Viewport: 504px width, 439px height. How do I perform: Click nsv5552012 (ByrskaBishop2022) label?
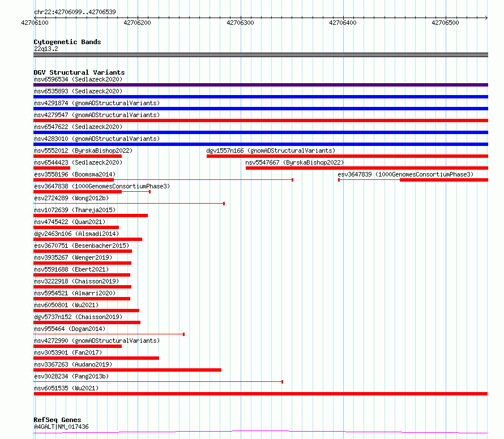click(83, 150)
